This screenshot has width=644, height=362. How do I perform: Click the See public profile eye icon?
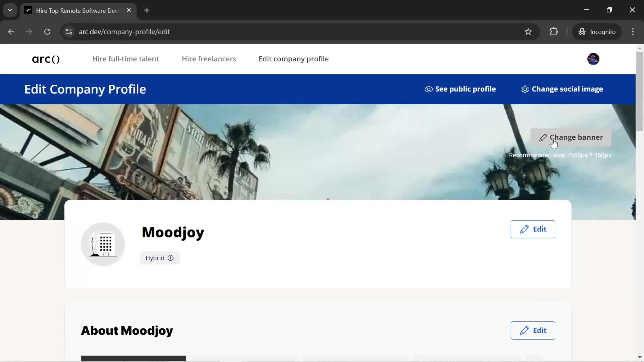[428, 89]
